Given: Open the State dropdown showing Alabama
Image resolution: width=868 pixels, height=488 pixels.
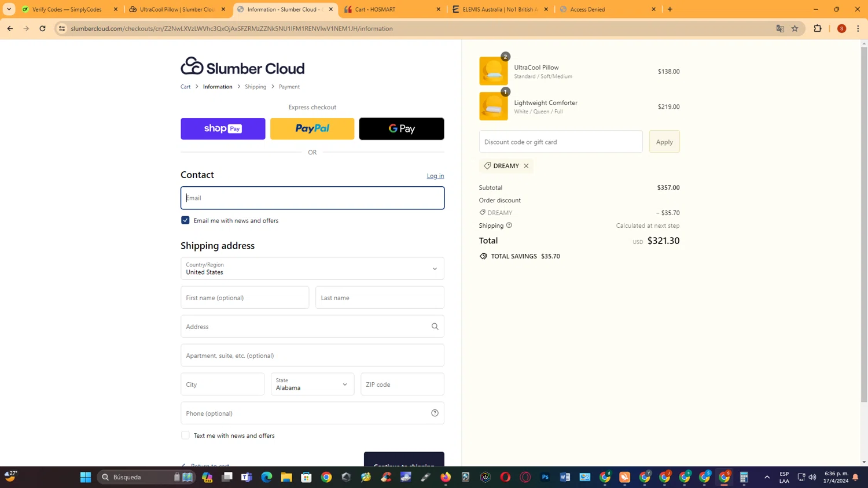Looking at the screenshot, I should click(x=312, y=384).
